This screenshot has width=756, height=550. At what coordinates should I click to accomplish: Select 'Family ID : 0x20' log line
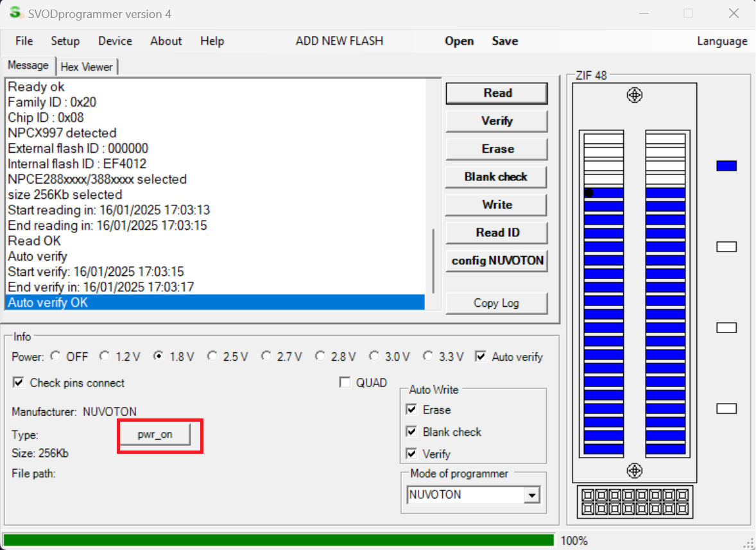[x=215, y=101]
